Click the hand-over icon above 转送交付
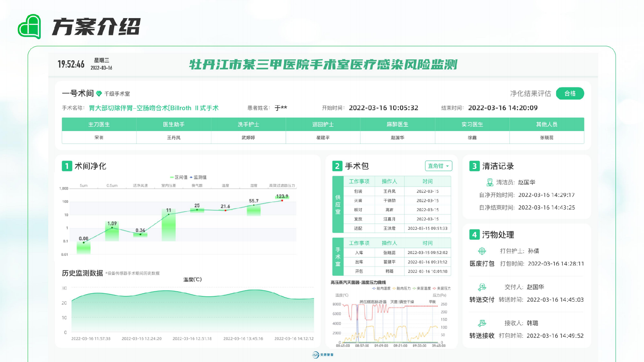Screen dimensions: 644x362 tap(482, 287)
